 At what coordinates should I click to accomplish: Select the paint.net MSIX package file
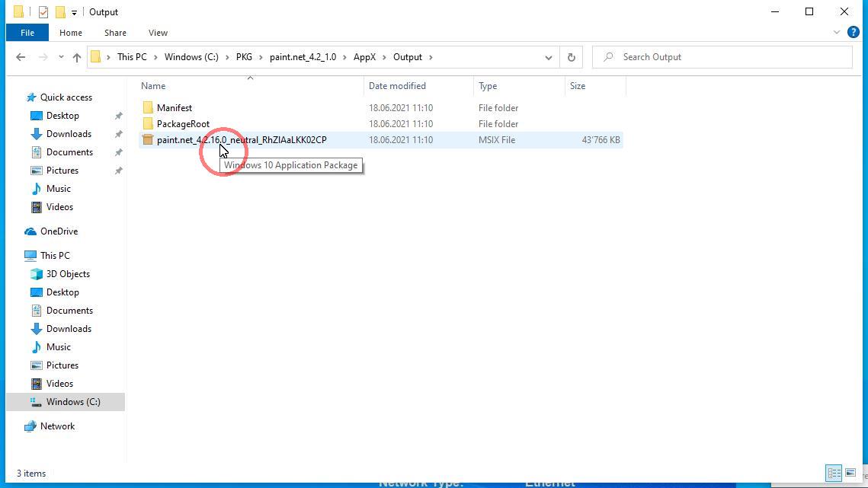(241, 140)
